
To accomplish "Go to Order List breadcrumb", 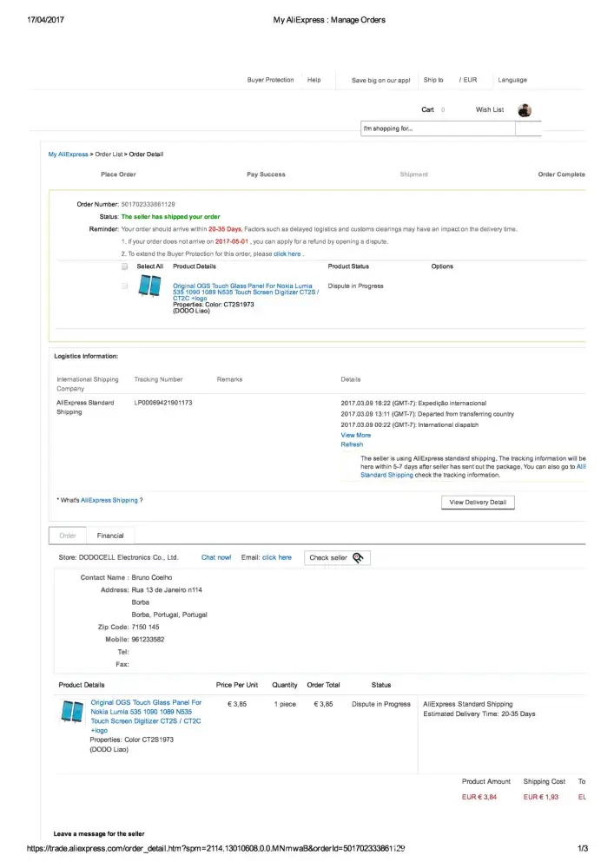I will 109,155.
